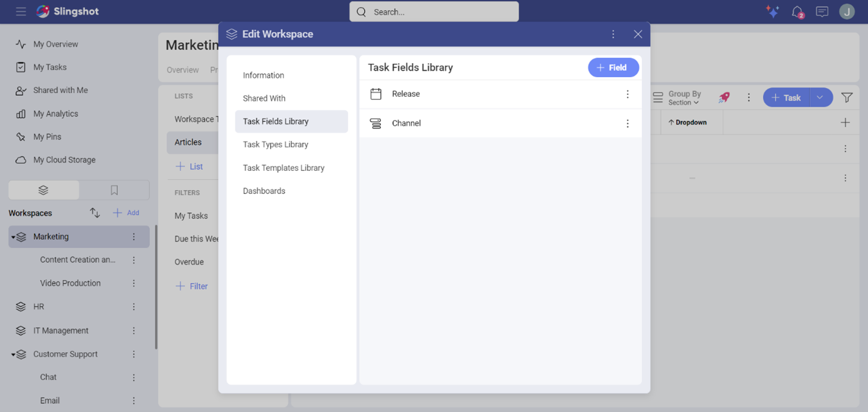Screen dimensions: 868x412
Task: Select the Video Production project
Action: tap(70, 283)
